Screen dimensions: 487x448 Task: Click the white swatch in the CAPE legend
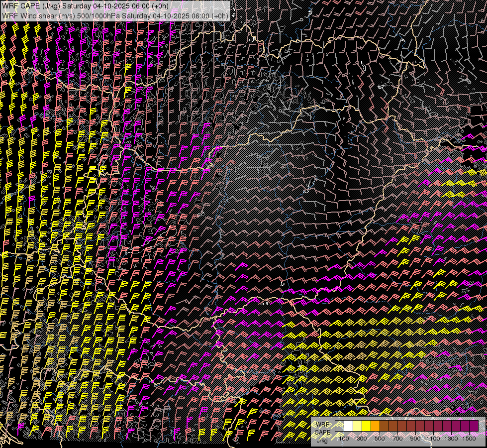point(349,426)
